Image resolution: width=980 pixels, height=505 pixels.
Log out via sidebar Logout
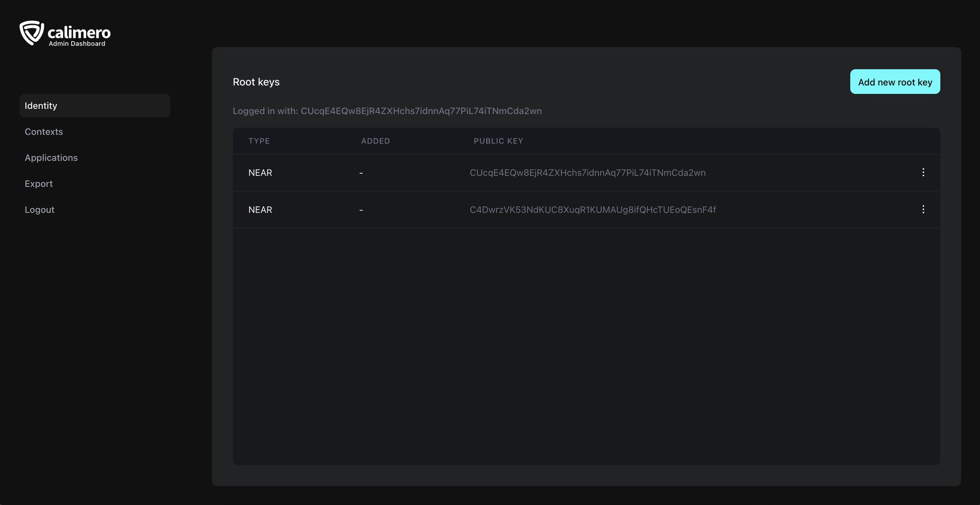pyautogui.click(x=40, y=210)
